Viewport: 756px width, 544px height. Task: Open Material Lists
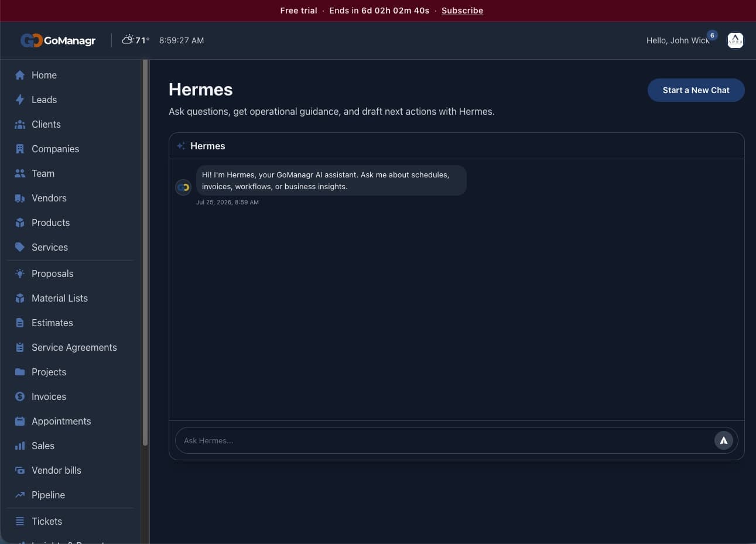coord(71,298)
